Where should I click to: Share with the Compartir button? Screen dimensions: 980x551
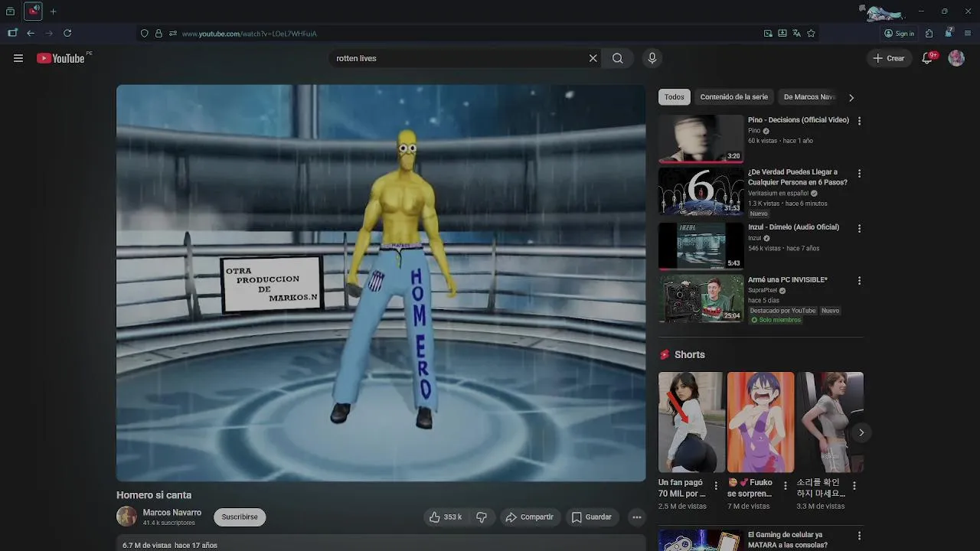coord(529,517)
